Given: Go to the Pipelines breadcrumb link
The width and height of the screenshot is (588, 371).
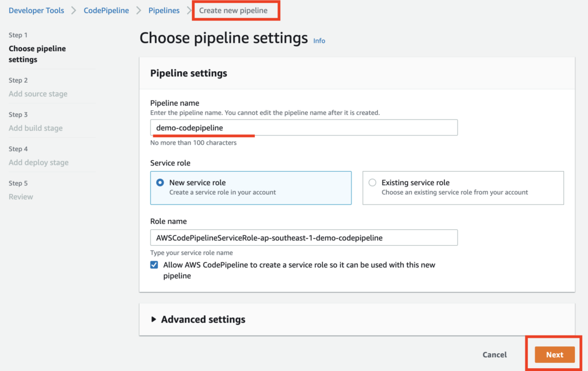Looking at the screenshot, I should [164, 10].
